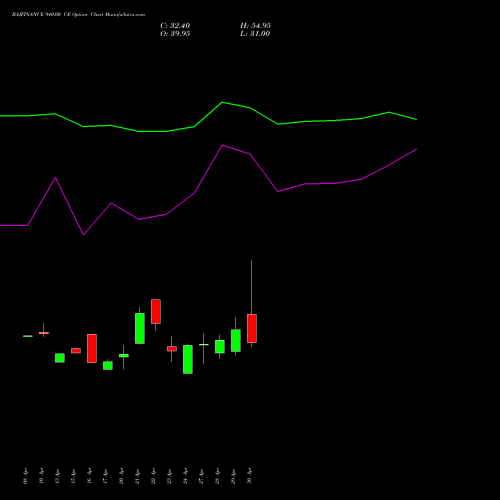Select the 29 Apr date label
Viewport: 500px width, 500px height.
234,476
